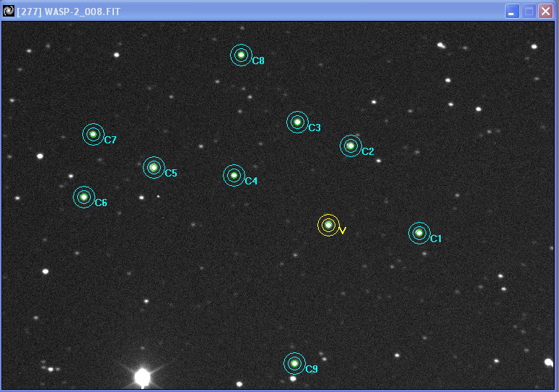Click the C8 comparison star at top
The width and height of the screenshot is (559, 392).
[241, 55]
